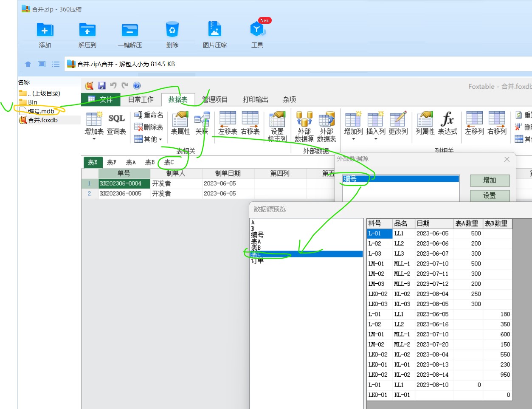
Task: Open the 图片压缩 image compression tool
Action: pyautogui.click(x=214, y=30)
